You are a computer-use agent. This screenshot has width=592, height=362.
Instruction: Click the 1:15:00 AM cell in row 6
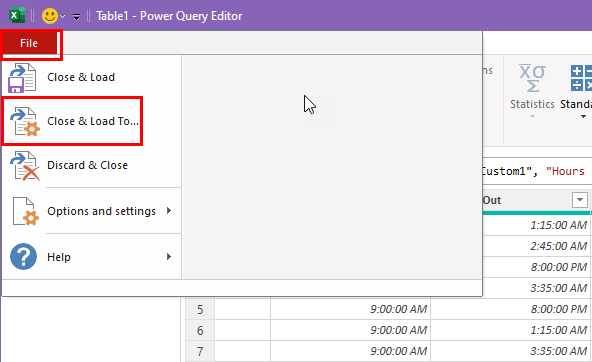tap(510, 331)
